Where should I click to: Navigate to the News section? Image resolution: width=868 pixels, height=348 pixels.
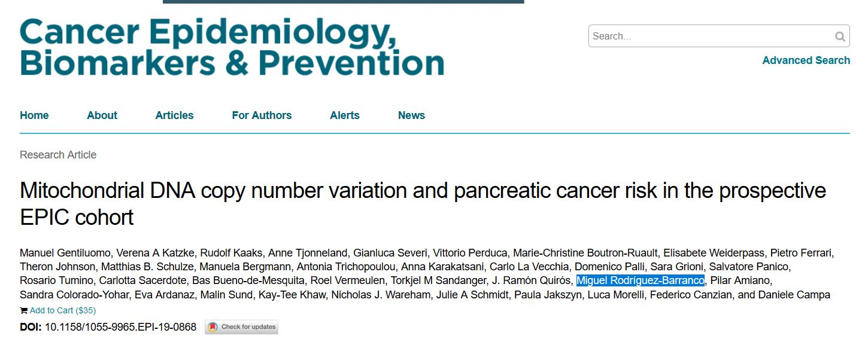pos(411,115)
